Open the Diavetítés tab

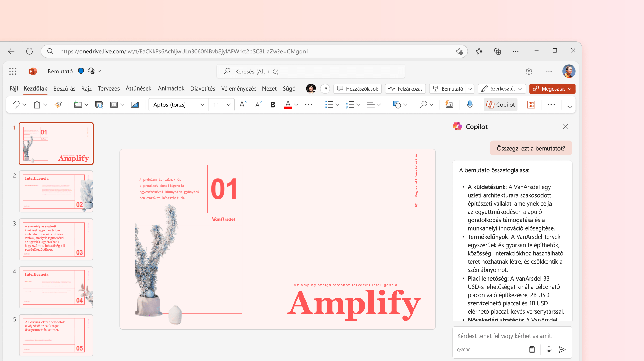[203, 88]
